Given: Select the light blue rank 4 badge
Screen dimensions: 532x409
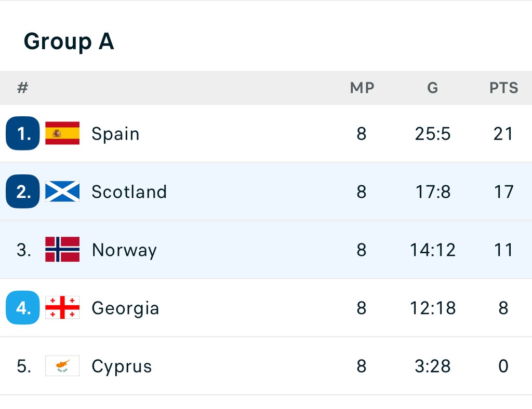Looking at the screenshot, I should [x=23, y=308].
